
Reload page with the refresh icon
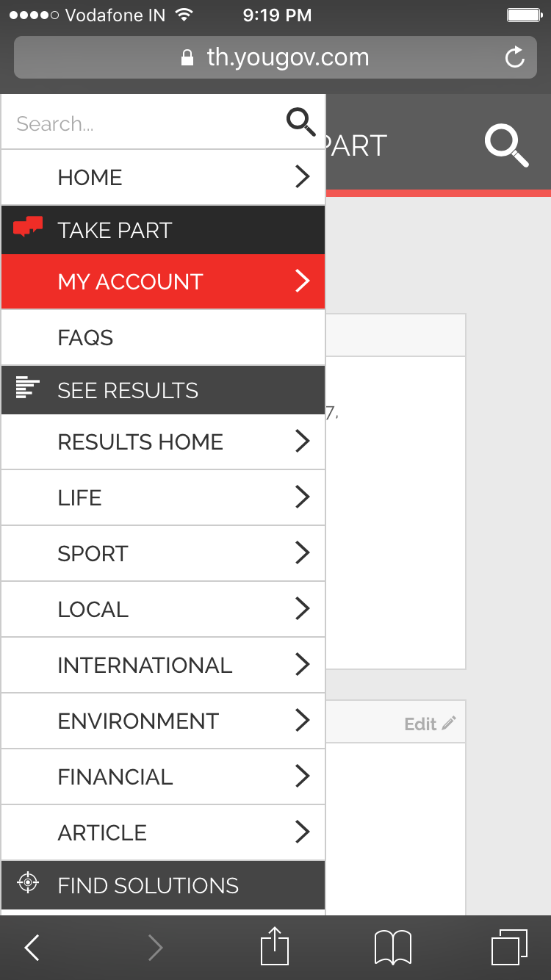point(515,57)
